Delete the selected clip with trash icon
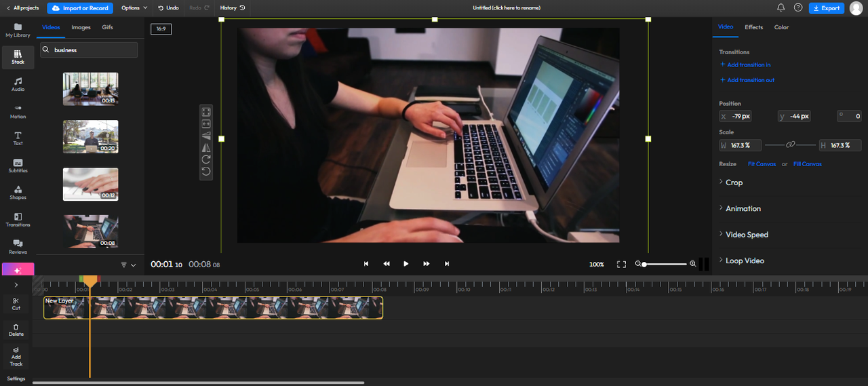The width and height of the screenshot is (868, 386). pyautogui.click(x=16, y=330)
